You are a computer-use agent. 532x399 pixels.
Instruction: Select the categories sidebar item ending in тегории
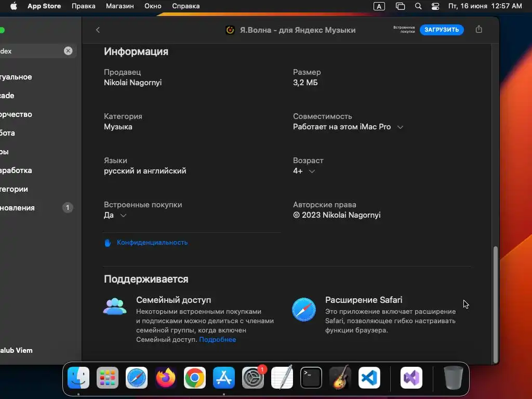(x=37, y=189)
